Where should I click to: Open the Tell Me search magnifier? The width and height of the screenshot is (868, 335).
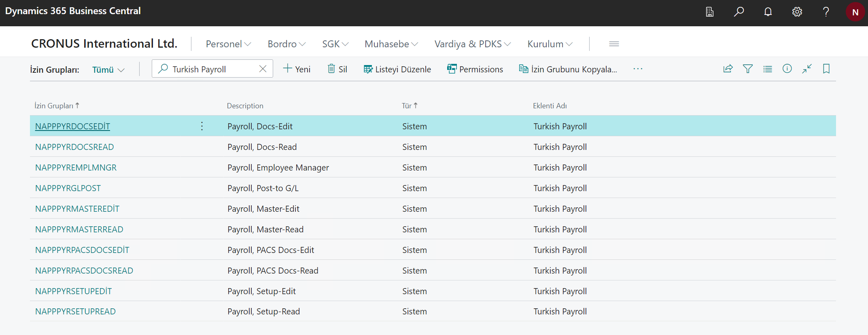(x=739, y=12)
